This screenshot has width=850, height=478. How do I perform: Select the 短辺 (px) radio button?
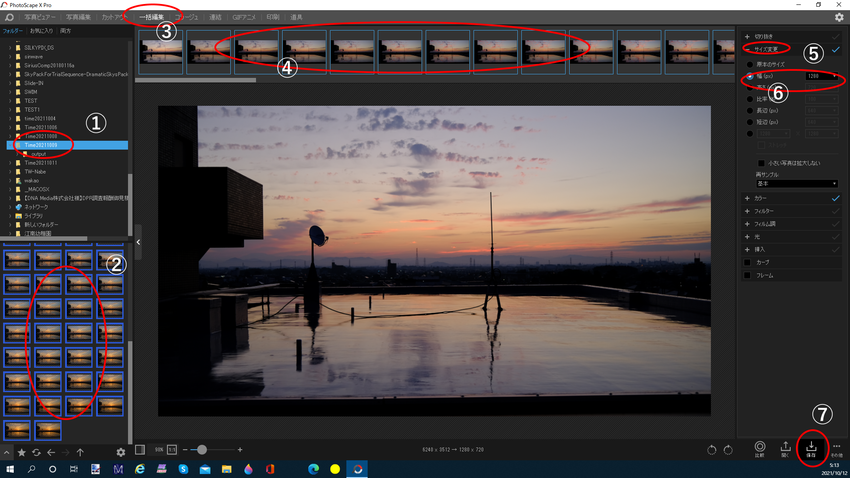pyautogui.click(x=750, y=122)
